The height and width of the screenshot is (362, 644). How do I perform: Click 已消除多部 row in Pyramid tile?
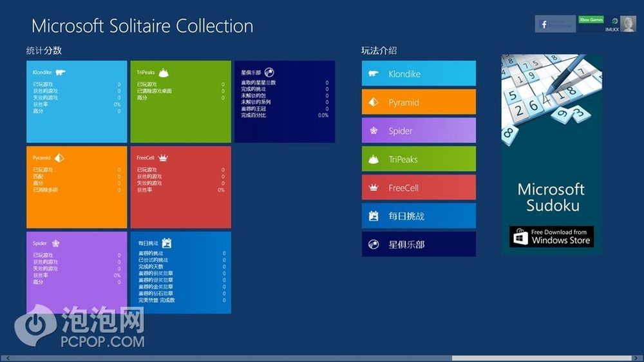[x=77, y=190]
